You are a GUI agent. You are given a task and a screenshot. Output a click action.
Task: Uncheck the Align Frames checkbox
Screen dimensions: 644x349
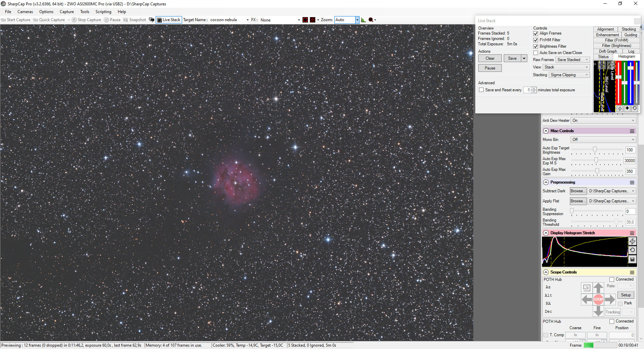[536, 34]
